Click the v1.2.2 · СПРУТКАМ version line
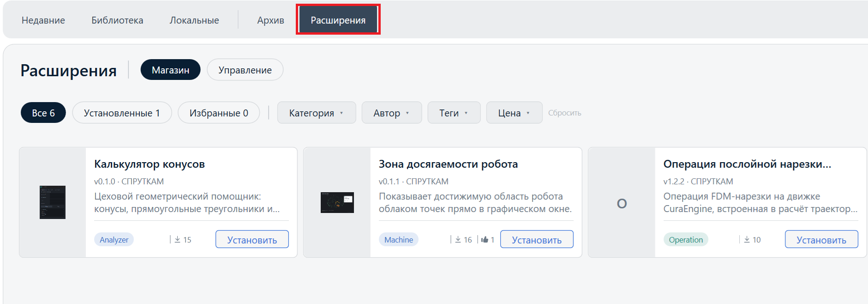 coord(698,182)
